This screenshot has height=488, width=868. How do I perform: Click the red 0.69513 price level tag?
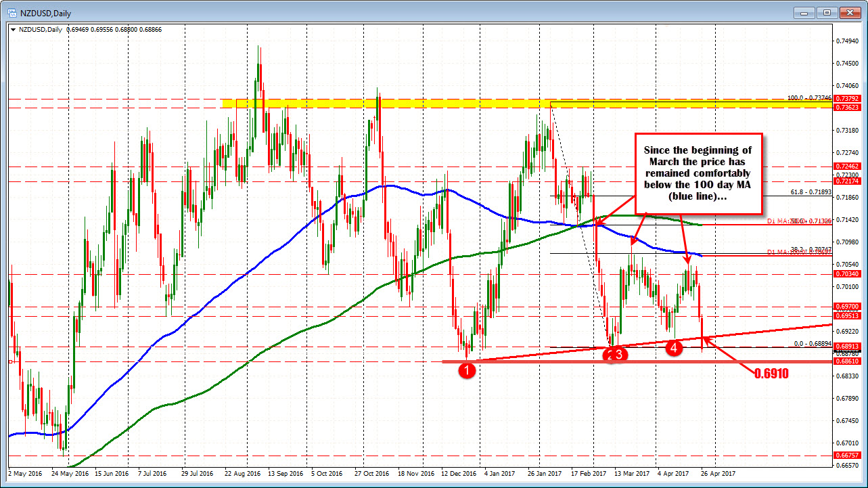click(846, 316)
